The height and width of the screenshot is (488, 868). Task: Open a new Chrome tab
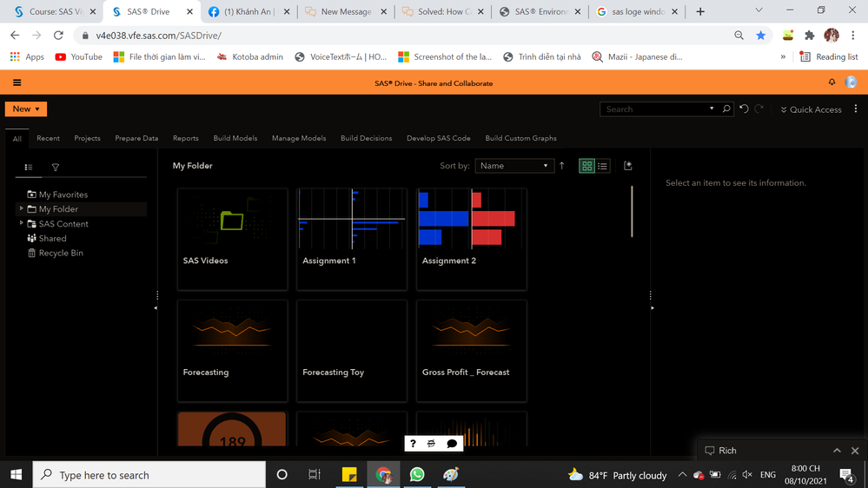pyautogui.click(x=700, y=11)
